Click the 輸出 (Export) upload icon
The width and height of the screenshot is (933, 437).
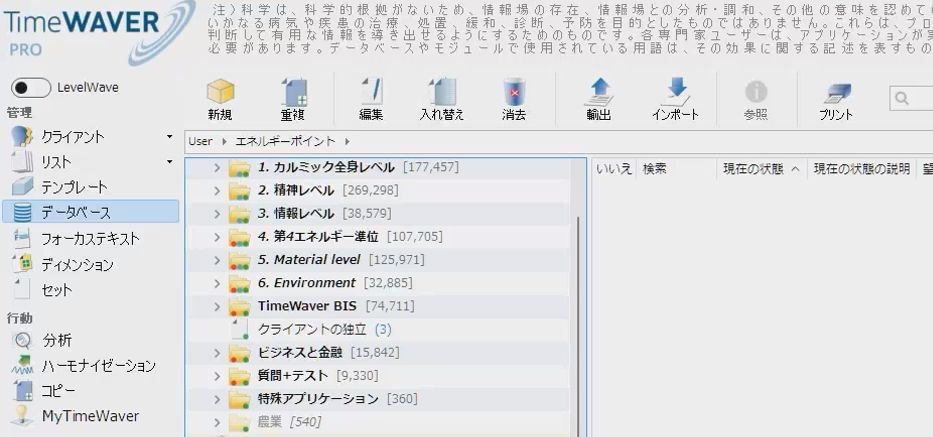tap(599, 92)
